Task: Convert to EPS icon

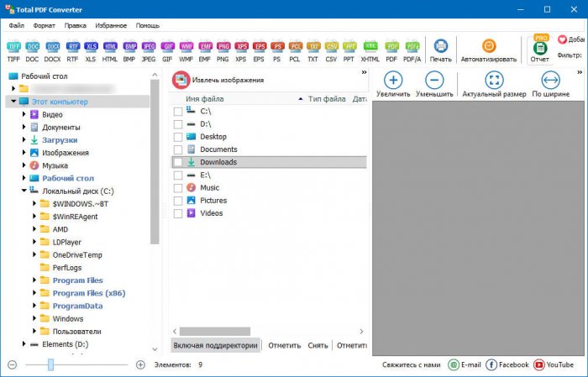Action: point(259,47)
